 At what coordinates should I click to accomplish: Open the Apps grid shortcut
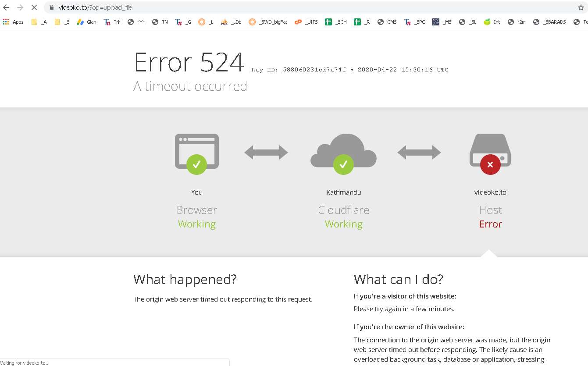pos(13,22)
